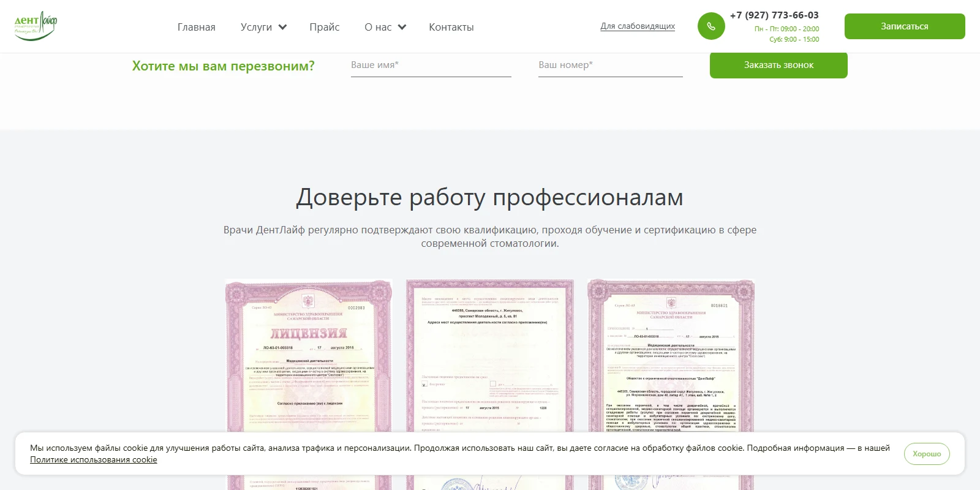Focus the Ваш номер input field

pyautogui.click(x=611, y=65)
